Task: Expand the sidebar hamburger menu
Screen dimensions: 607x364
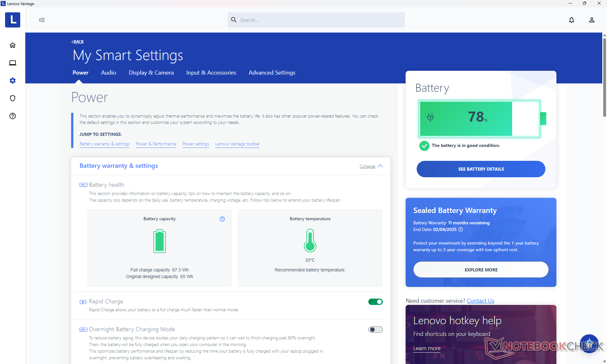Action: (x=42, y=20)
